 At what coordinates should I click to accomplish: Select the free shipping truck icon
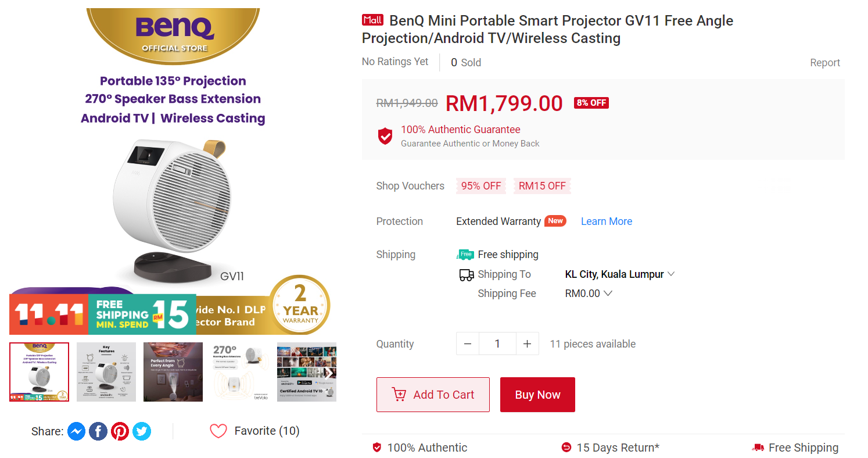[x=758, y=448]
